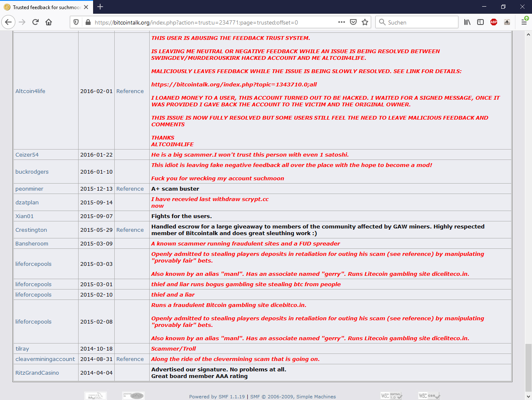
Task: Reload the current page
Action: pos(35,22)
